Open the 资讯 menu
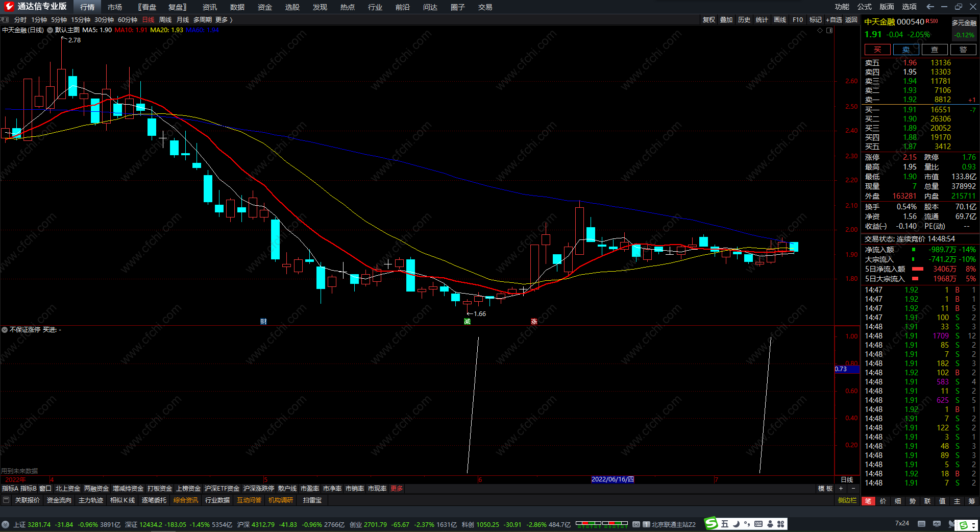 (210, 7)
